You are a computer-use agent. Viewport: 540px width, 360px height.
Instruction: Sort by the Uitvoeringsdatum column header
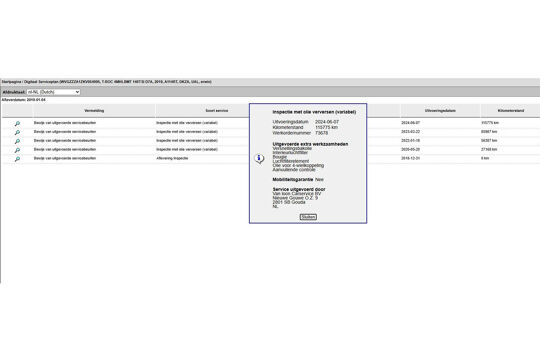[x=440, y=111]
